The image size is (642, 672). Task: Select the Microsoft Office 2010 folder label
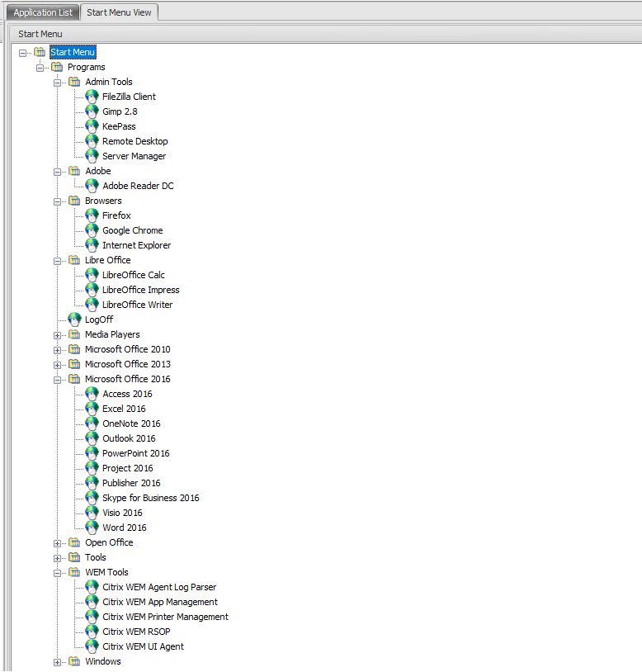128,349
